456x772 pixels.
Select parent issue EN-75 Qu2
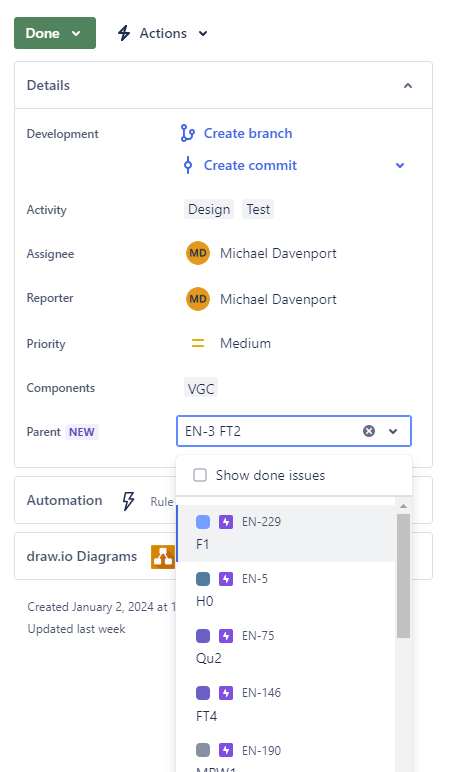point(286,647)
